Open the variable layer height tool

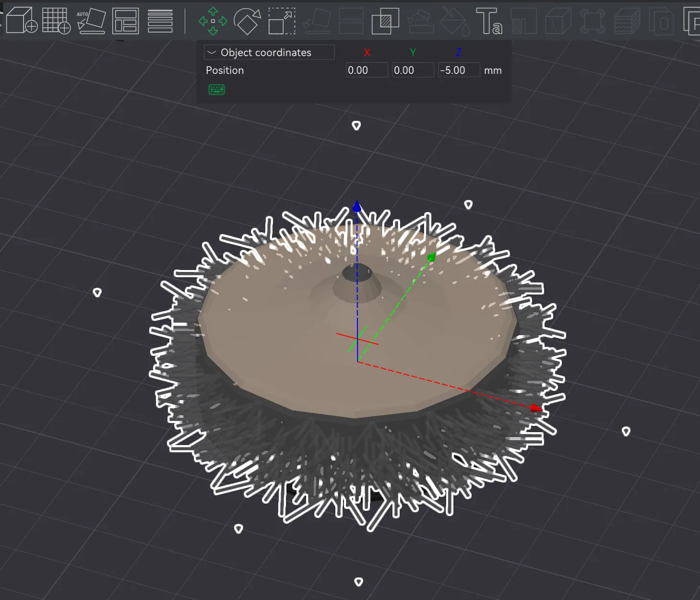click(160, 21)
